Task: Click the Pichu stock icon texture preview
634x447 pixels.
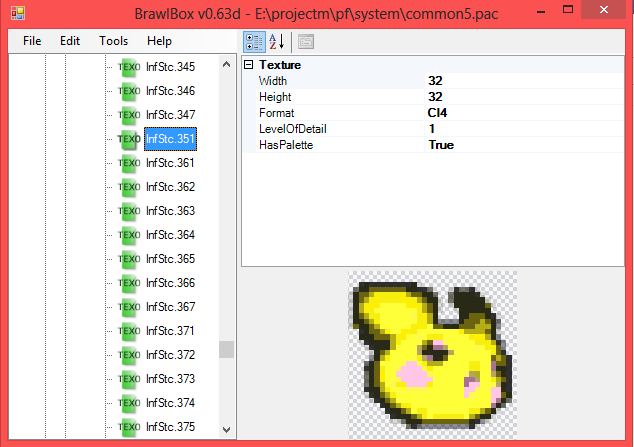Action: point(433,355)
